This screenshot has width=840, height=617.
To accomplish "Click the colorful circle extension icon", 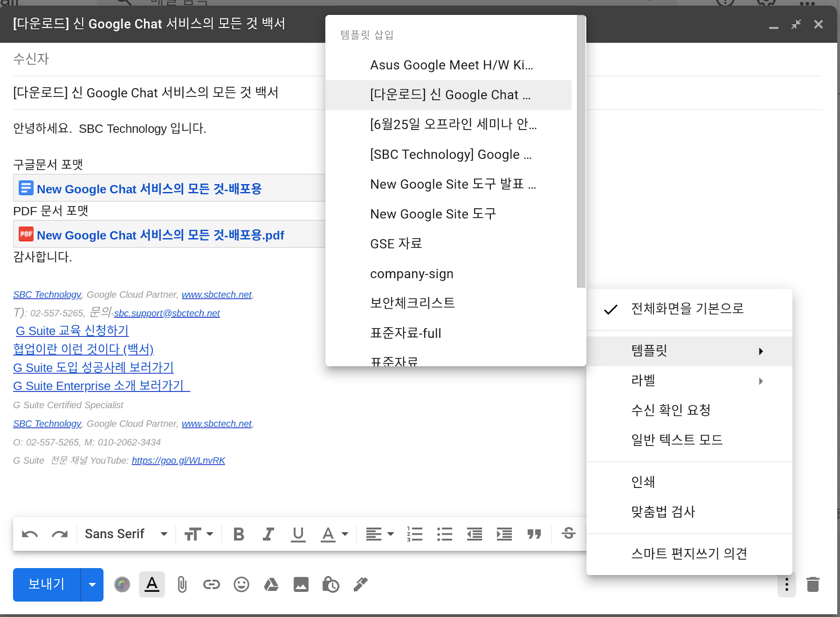I will pos(122,584).
